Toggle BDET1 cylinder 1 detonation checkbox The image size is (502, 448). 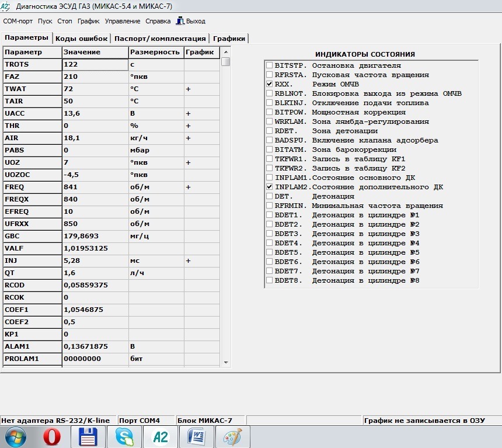270,215
